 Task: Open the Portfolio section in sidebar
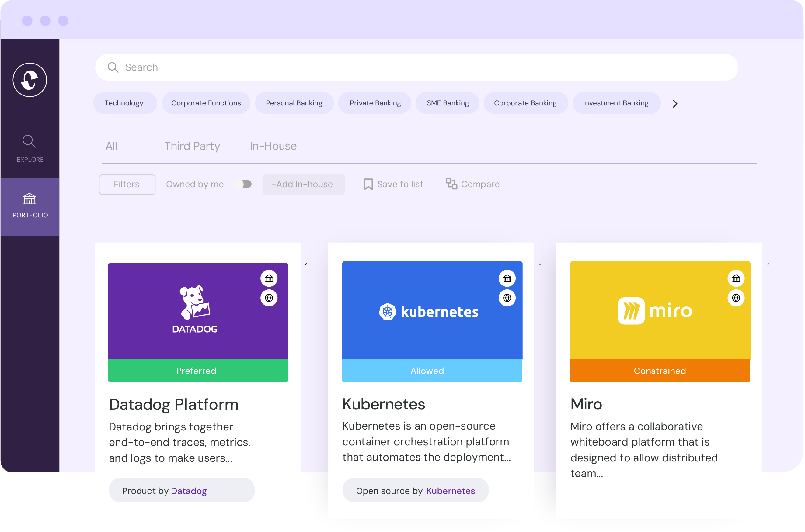30,207
